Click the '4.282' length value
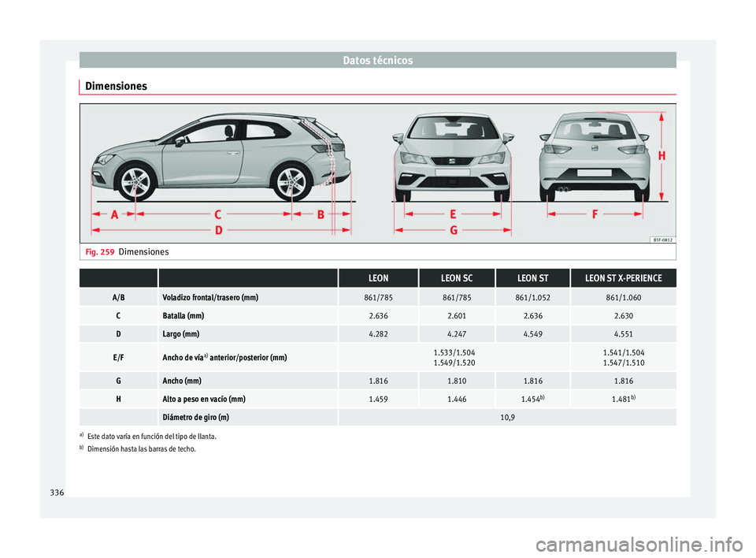756x558 pixels. tap(378, 334)
